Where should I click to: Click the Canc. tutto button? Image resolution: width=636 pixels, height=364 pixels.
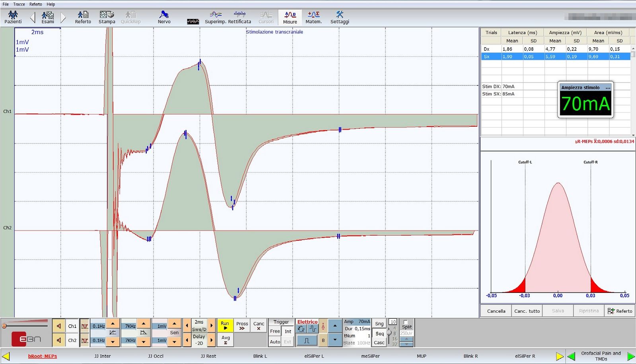527,311
